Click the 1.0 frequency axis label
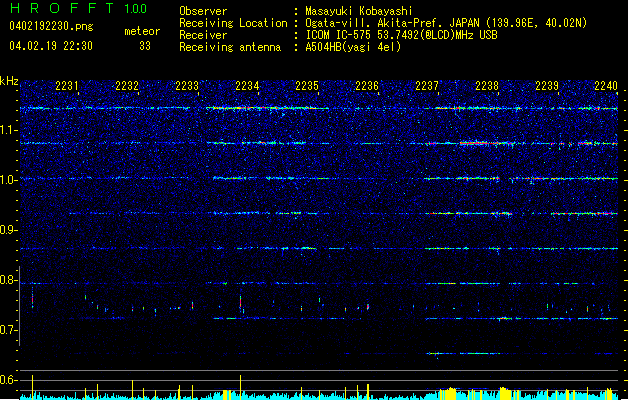629x400 pixels. click(x=9, y=180)
